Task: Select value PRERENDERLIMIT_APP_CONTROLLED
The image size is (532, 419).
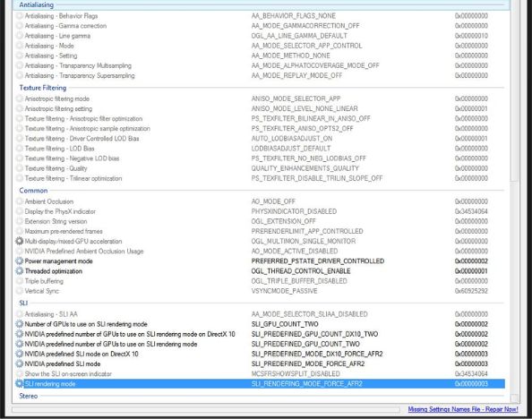Action: (x=307, y=231)
